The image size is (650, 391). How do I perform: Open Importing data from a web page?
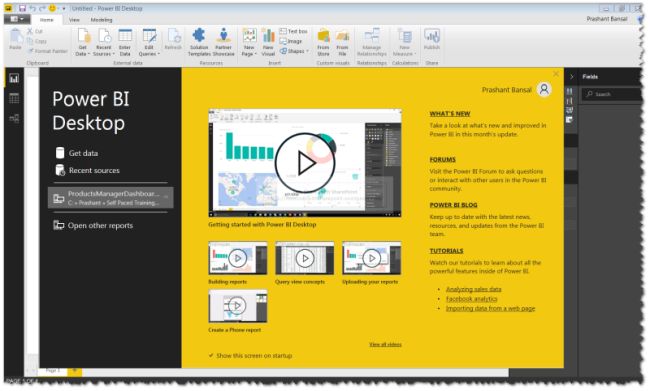[x=490, y=308]
